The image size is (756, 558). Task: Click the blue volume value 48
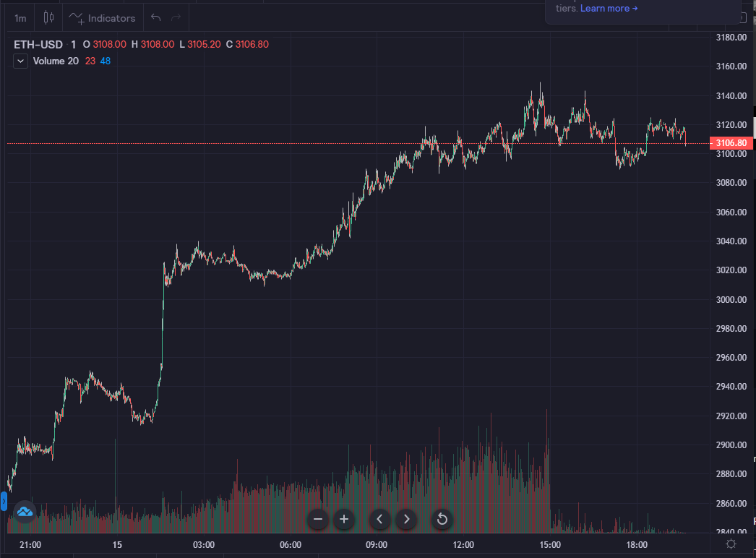point(105,61)
